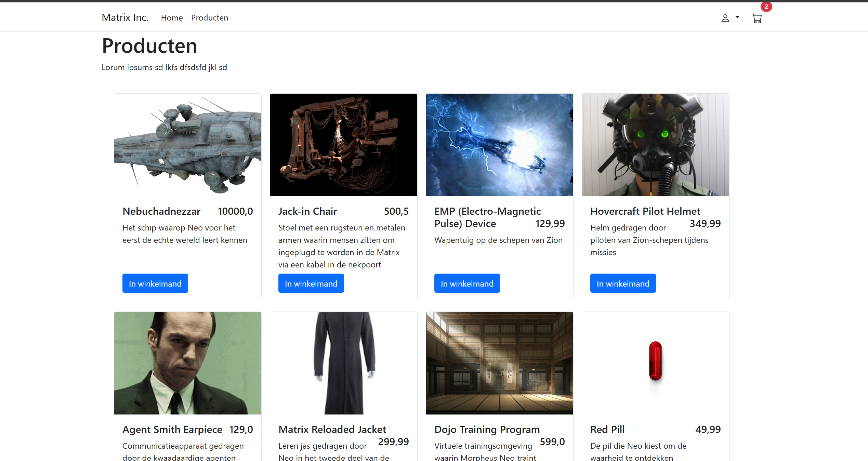Select the Dojo Training Program title

click(487, 430)
